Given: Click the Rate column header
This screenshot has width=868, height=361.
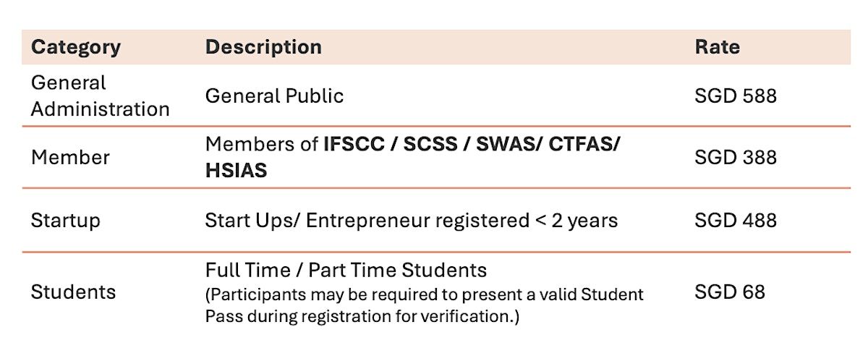Looking at the screenshot, I should tap(717, 47).
